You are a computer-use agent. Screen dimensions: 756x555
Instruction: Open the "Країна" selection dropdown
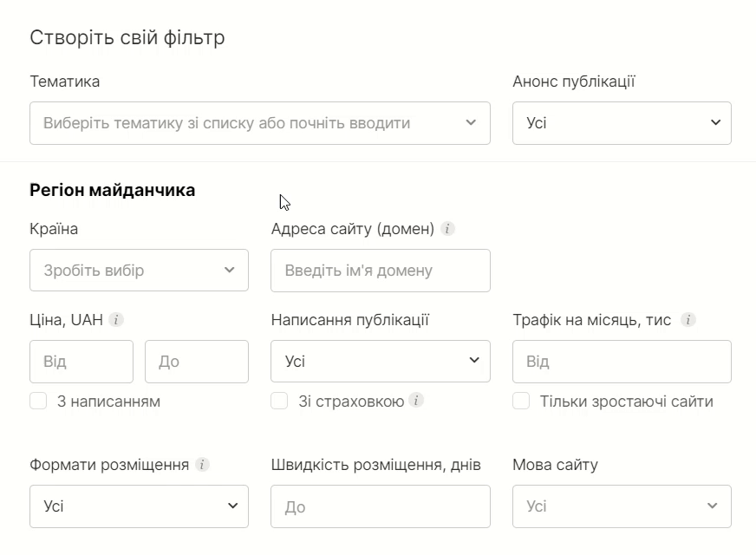[x=139, y=271]
